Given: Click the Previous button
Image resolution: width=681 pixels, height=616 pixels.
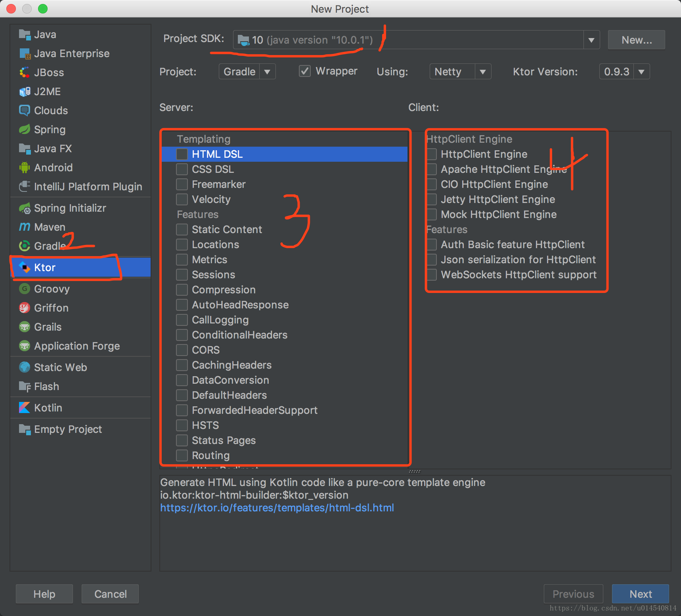Looking at the screenshot, I should pos(574,594).
